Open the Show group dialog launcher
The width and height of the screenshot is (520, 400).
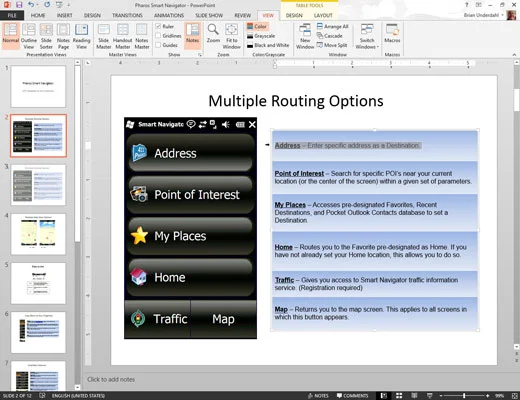point(200,54)
